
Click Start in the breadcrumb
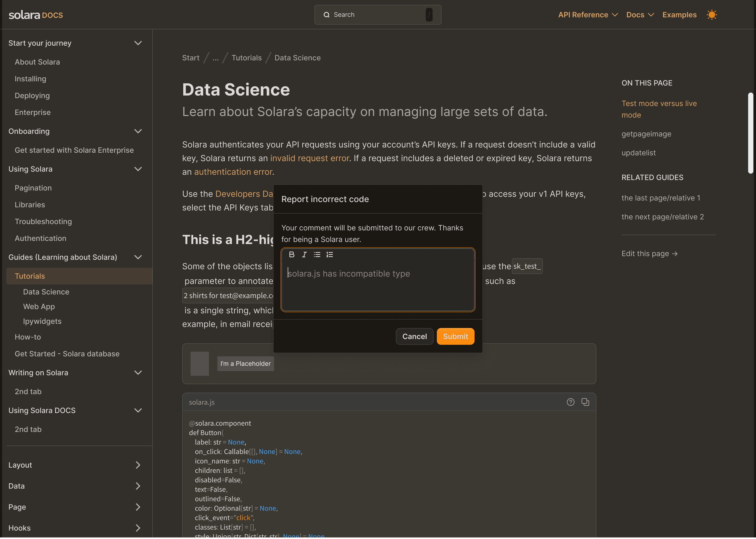(x=191, y=58)
